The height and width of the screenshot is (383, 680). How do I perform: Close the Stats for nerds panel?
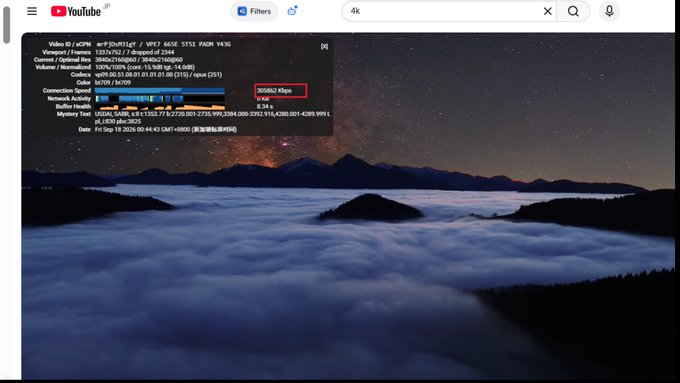(x=324, y=46)
